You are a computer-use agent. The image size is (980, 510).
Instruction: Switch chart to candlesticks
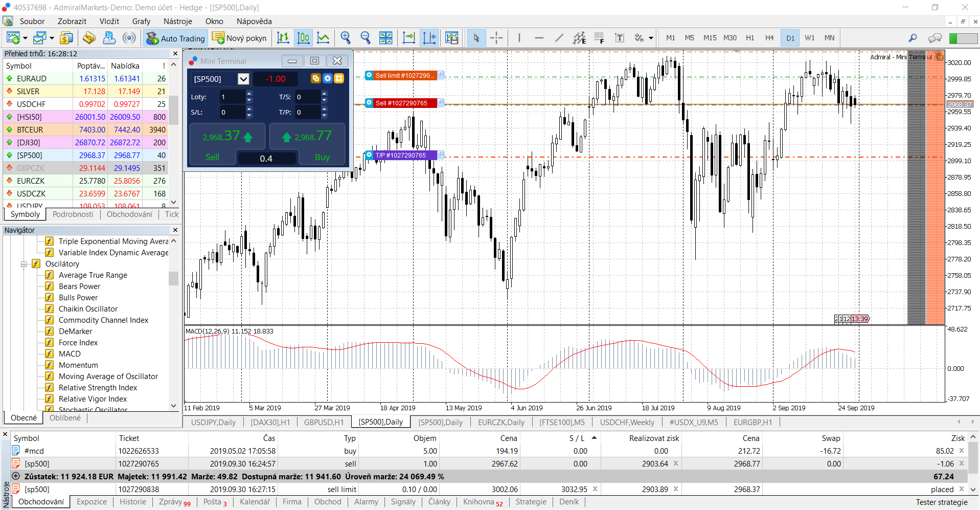point(303,38)
